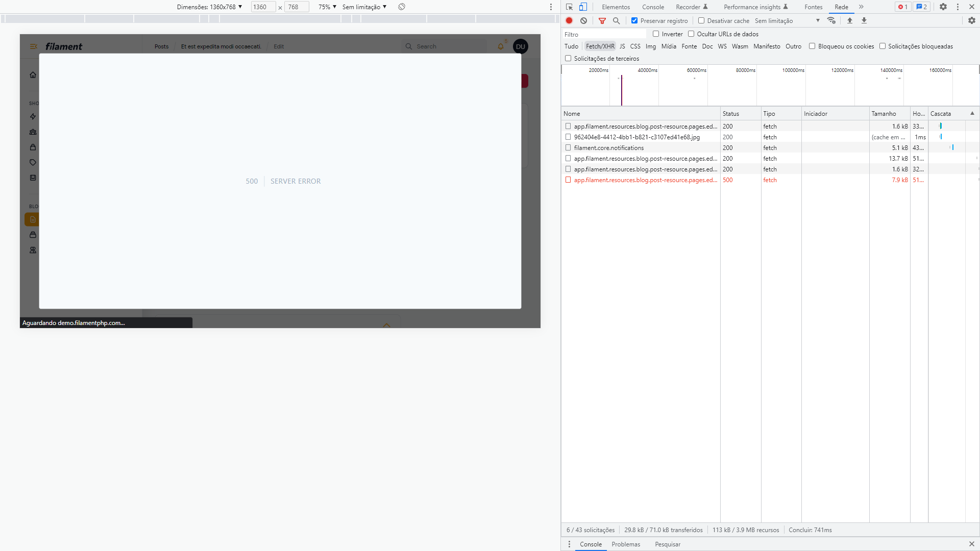Click inside the Filtro input field
Viewport: 980px width, 551px height.
pos(604,34)
